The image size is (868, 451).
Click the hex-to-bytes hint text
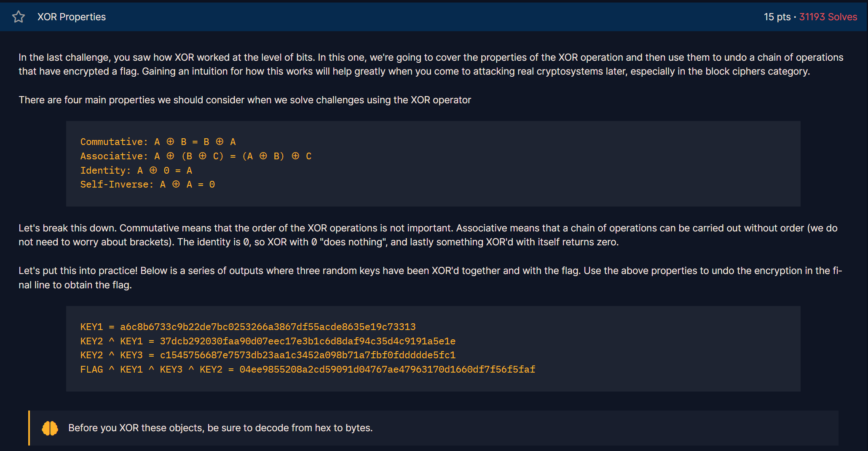220,428
